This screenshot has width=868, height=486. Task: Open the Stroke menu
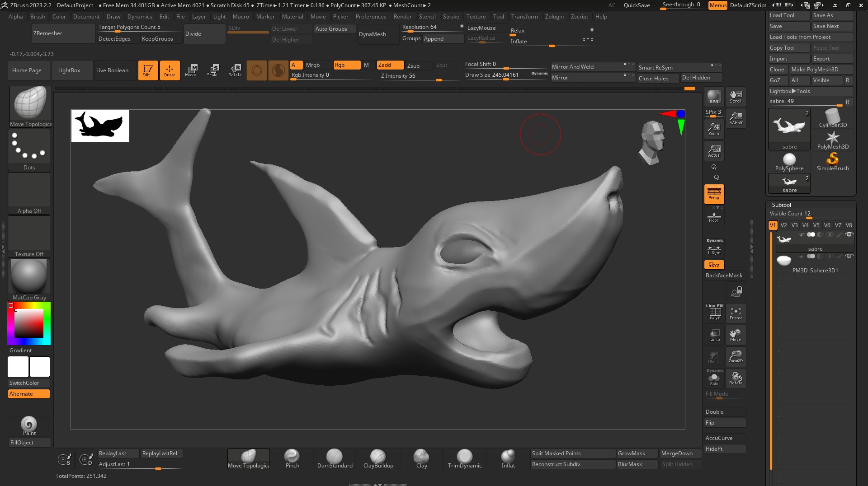pyautogui.click(x=450, y=17)
